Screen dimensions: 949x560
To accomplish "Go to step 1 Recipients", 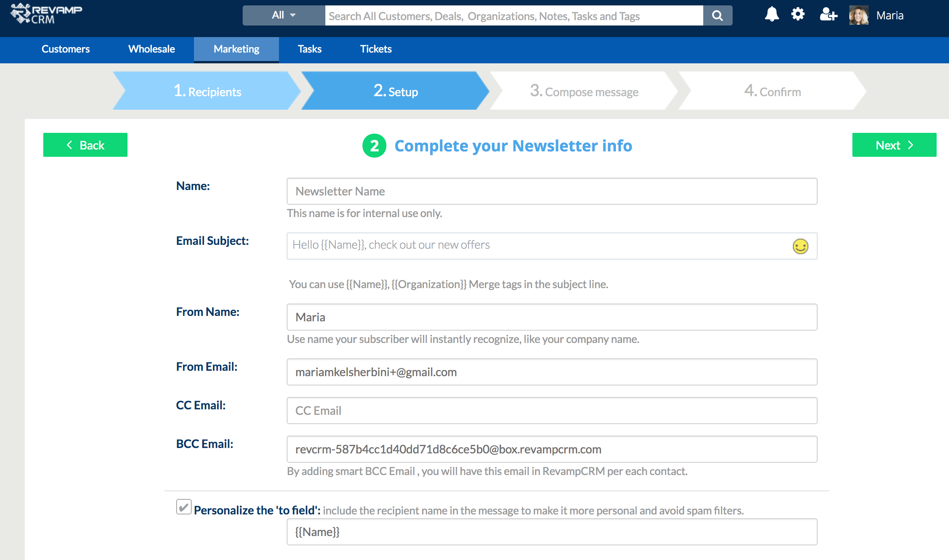I will pyautogui.click(x=207, y=91).
